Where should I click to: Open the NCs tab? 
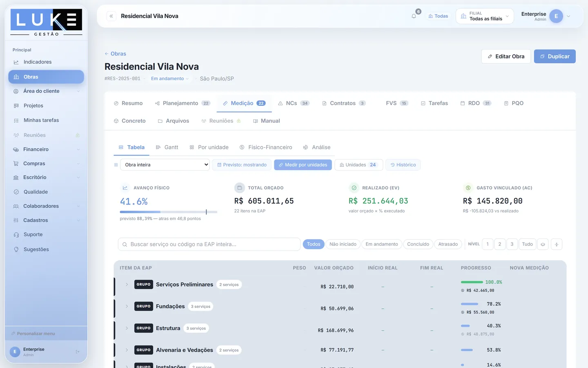(294, 103)
